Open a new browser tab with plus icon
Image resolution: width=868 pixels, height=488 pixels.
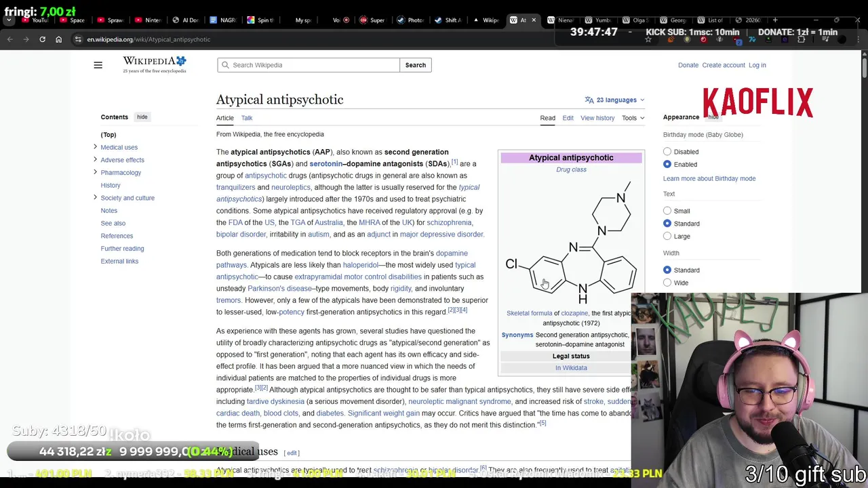coord(775,20)
